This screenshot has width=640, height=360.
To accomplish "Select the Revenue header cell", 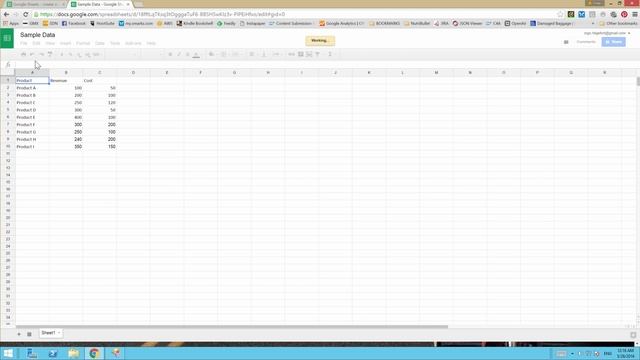I will 66,80.
